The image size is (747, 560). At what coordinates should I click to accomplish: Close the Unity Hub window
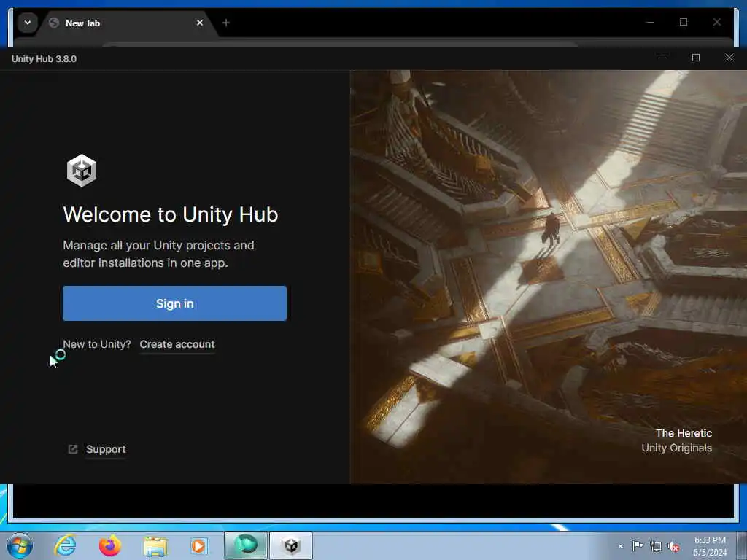tap(729, 58)
